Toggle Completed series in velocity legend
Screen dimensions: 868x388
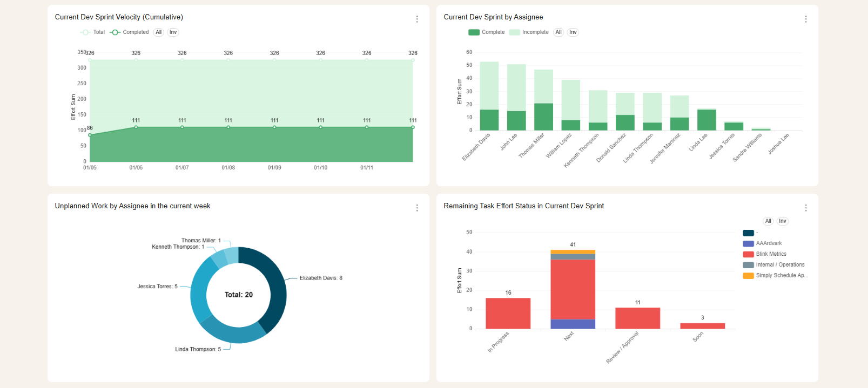tap(129, 32)
